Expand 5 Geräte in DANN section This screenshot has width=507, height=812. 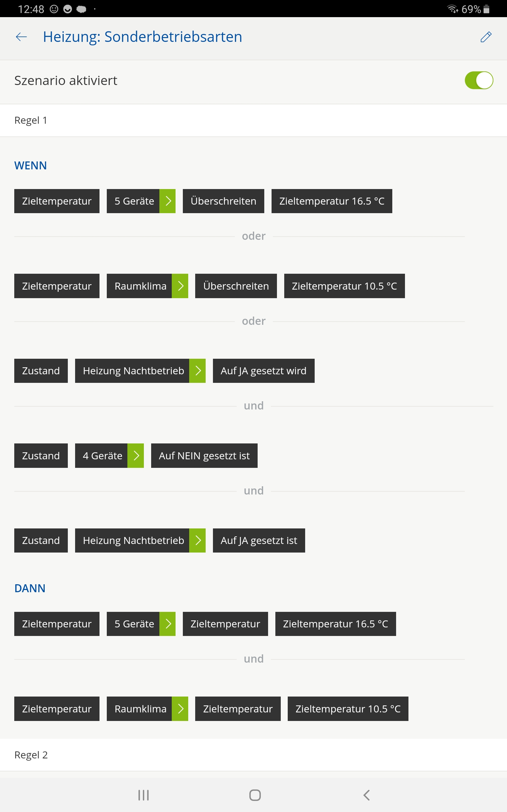167,624
